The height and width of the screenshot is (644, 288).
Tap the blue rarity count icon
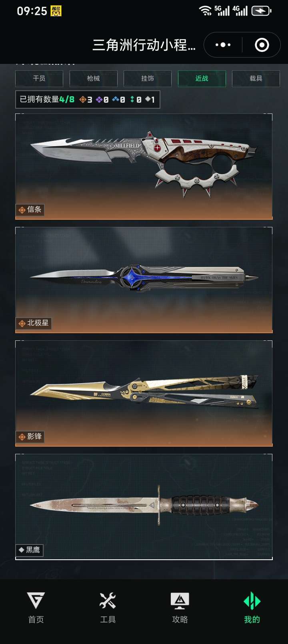pyautogui.click(x=116, y=99)
